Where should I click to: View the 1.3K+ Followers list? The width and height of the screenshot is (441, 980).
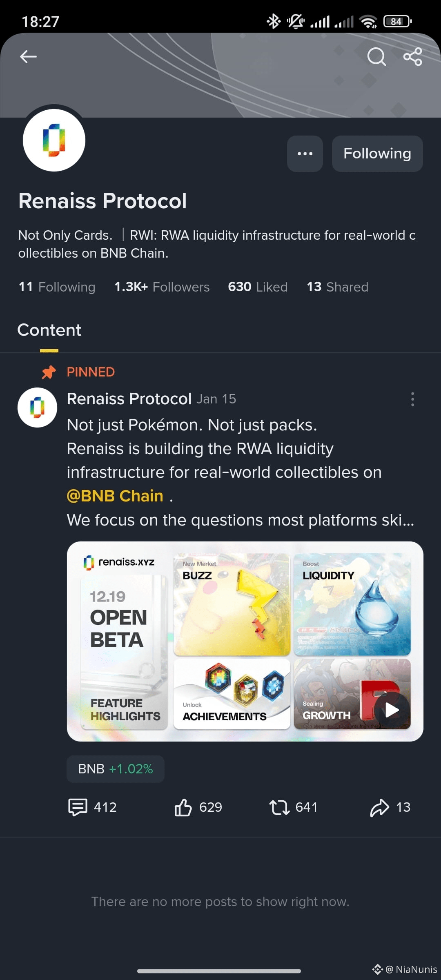[x=162, y=287]
